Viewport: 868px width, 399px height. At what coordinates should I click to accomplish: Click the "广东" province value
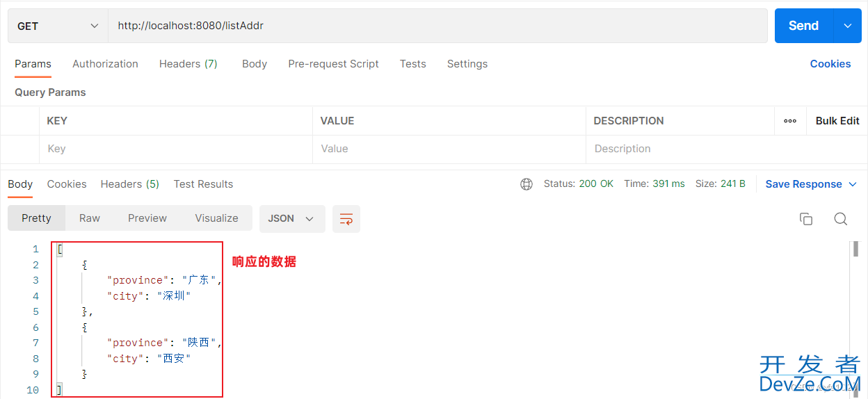(x=199, y=280)
